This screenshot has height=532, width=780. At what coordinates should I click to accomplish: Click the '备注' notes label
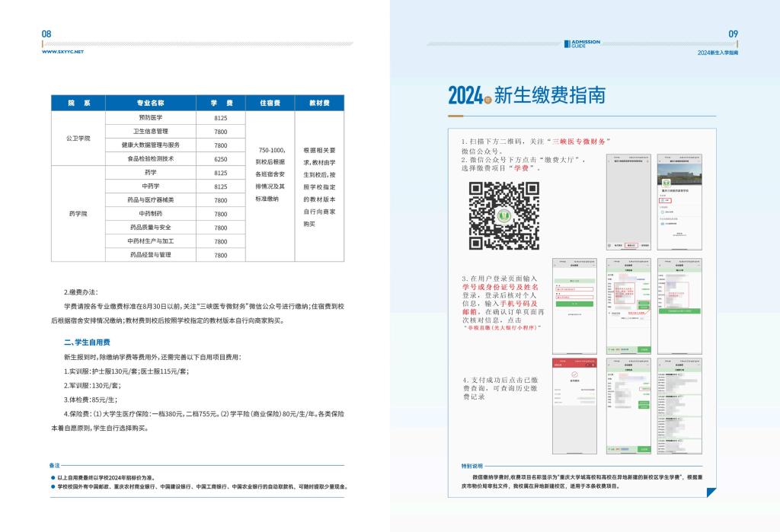[54, 466]
